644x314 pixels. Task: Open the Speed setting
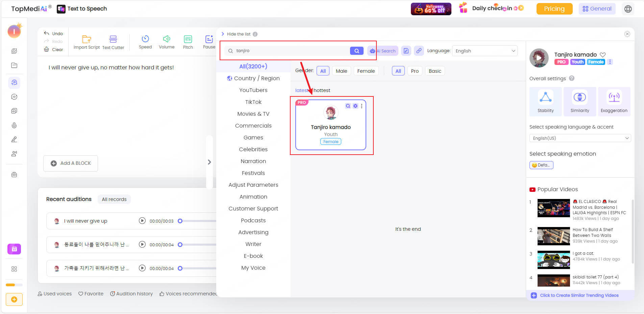click(145, 42)
